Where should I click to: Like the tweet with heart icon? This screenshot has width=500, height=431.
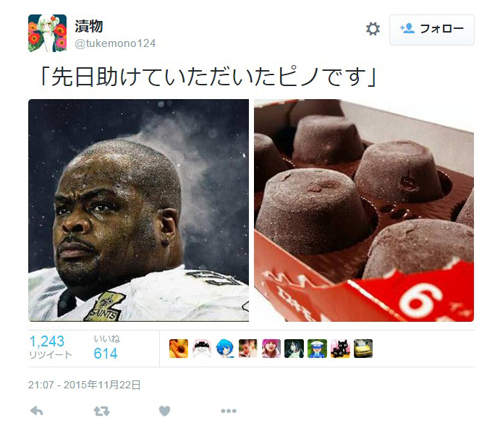(165, 411)
